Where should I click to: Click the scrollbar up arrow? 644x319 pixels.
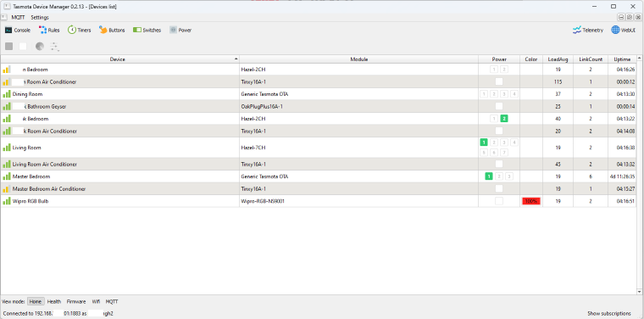[x=640, y=58]
